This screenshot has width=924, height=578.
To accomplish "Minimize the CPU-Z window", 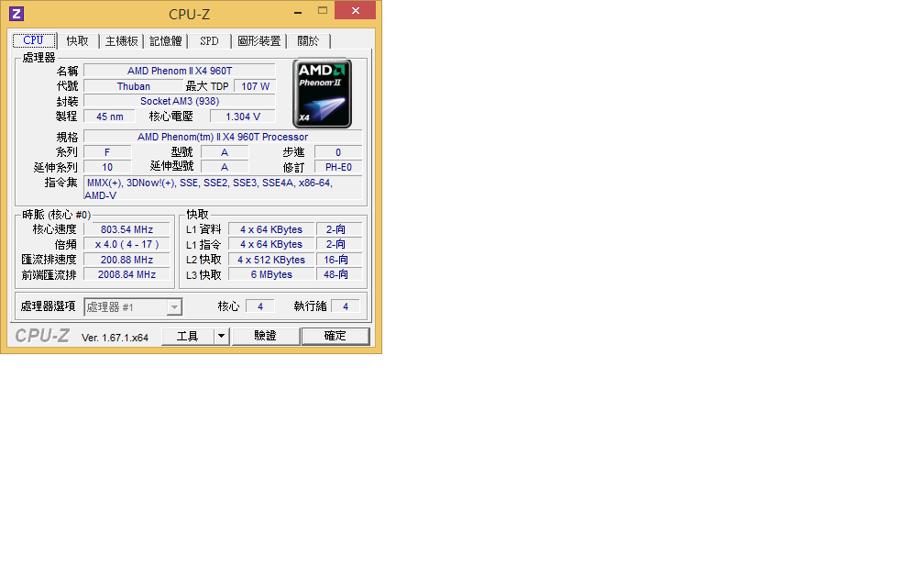I will click(x=298, y=11).
